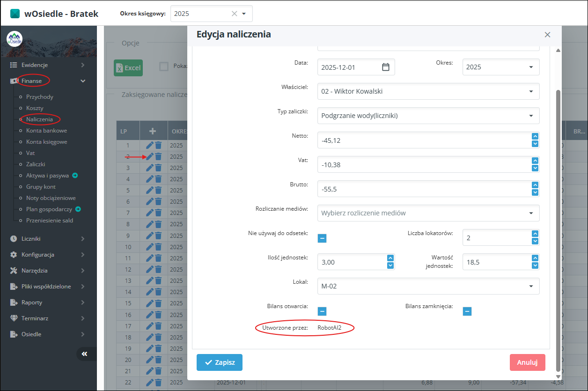The image size is (588, 391).
Task: Click the wOsiedle logo in the sidebar
Action: pos(15,38)
